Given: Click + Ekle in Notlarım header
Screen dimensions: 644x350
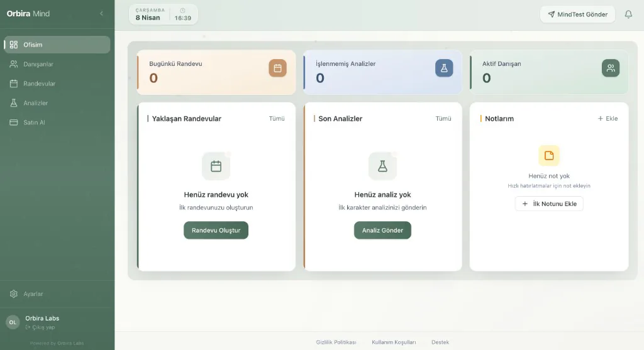Looking at the screenshot, I should [x=608, y=119].
